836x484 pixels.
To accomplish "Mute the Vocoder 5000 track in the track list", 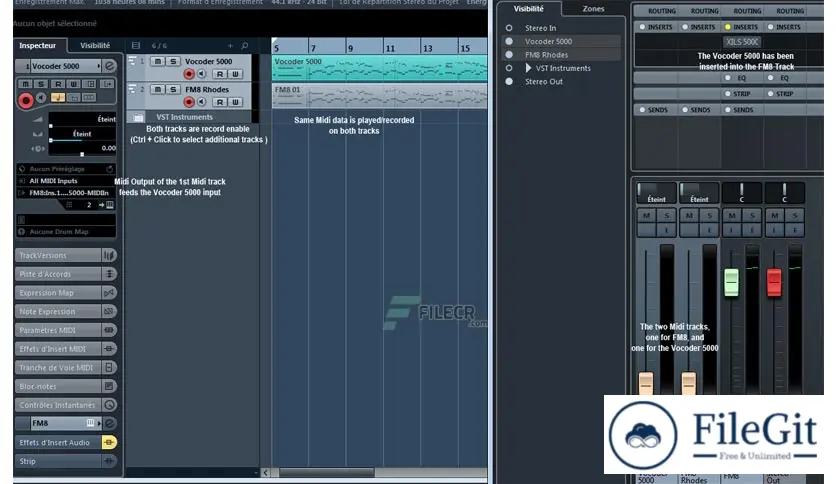I will pyautogui.click(x=157, y=61).
